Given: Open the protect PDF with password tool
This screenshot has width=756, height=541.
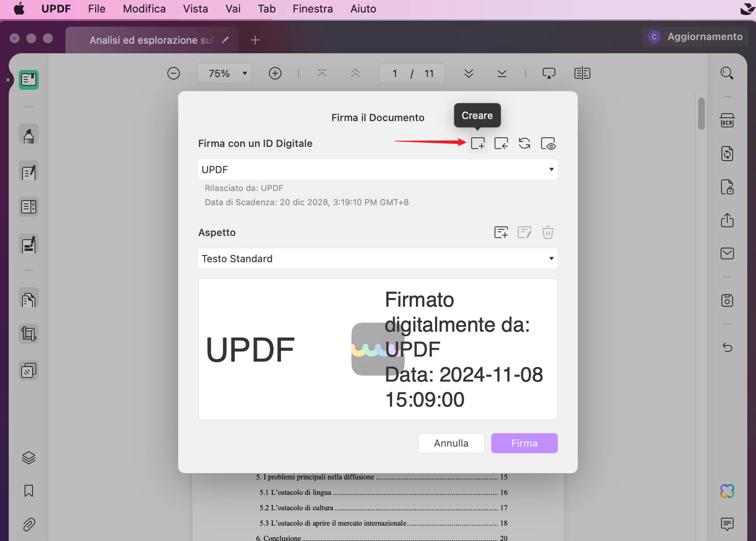Looking at the screenshot, I should point(727,187).
